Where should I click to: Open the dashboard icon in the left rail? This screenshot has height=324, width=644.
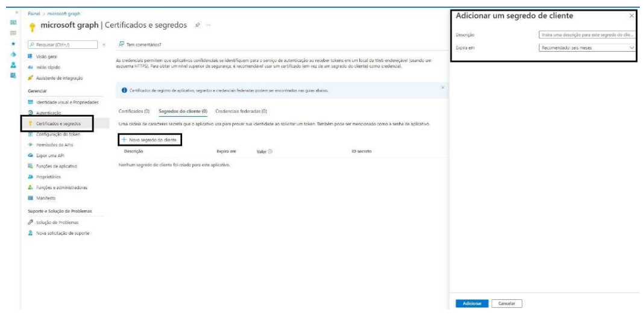(x=13, y=22)
